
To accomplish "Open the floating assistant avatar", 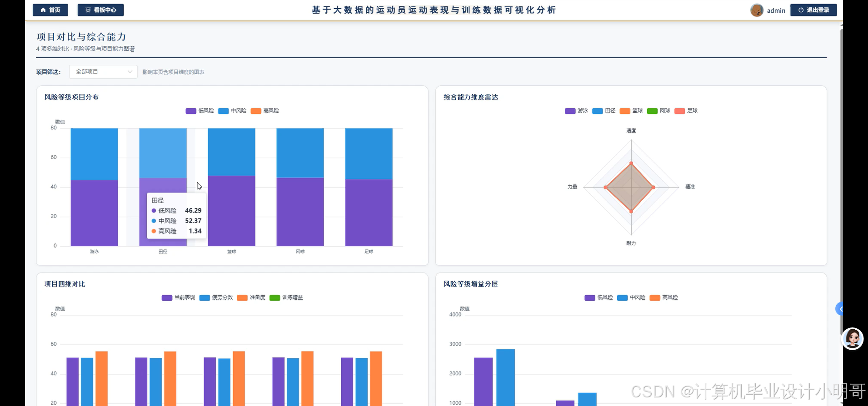I will [853, 339].
